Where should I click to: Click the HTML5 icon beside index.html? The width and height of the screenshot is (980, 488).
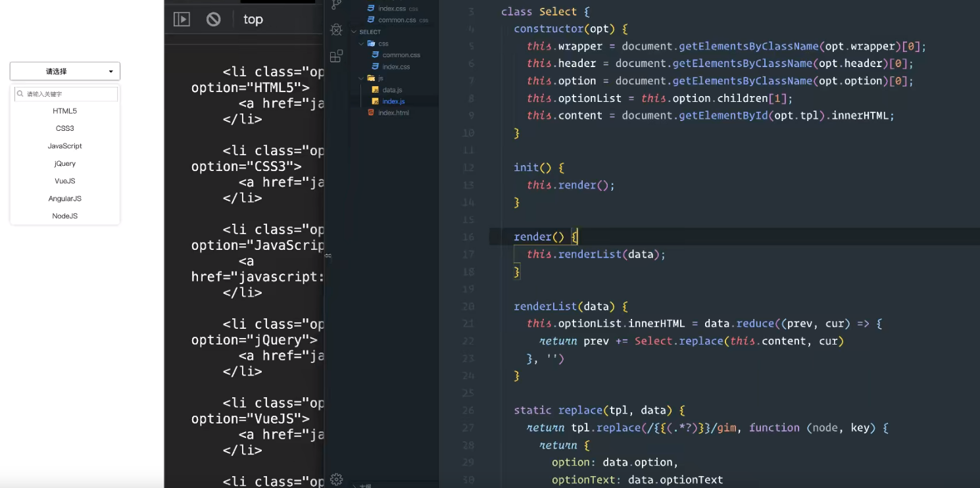pos(371,112)
